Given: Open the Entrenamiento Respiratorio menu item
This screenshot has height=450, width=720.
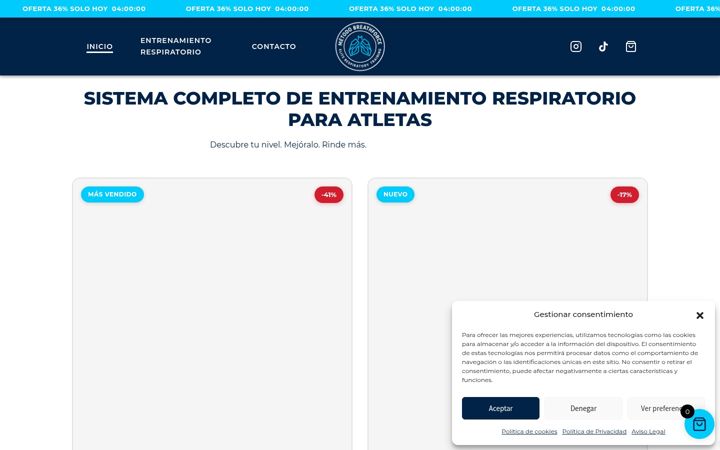Looking at the screenshot, I should 176,46.
